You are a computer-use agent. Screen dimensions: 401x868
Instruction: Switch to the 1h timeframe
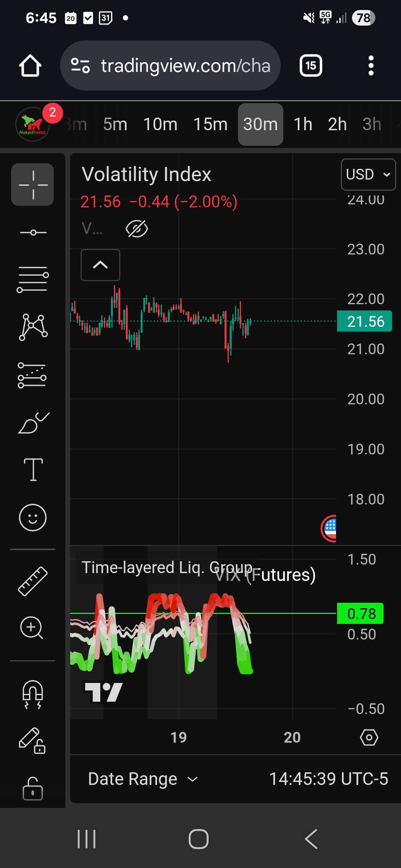pos(303,124)
